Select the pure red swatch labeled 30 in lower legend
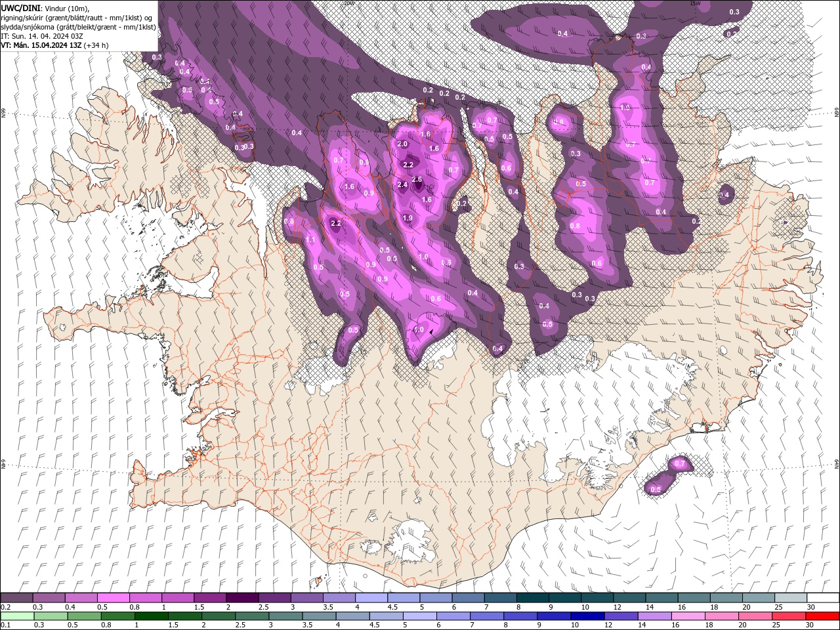840x630 pixels. point(822,616)
